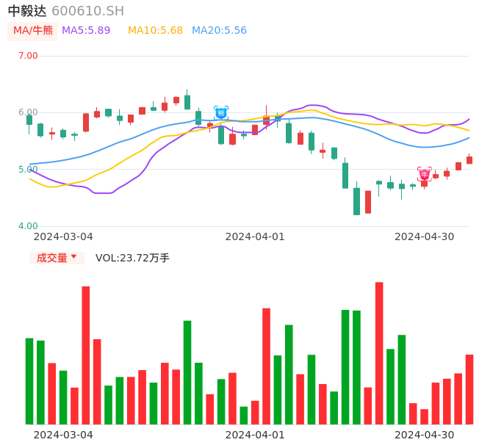This screenshot has height=445, width=504.
Task: Click the blue bear signal marker
Action: (221, 113)
